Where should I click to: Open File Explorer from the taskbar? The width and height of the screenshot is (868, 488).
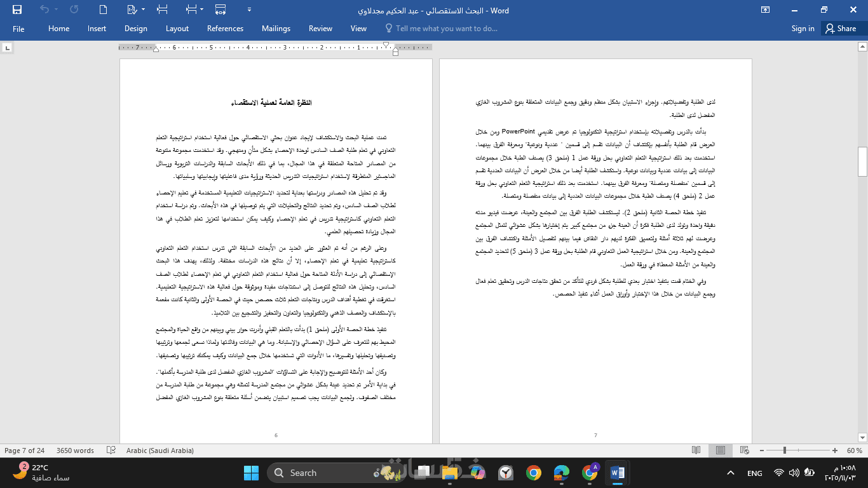click(x=450, y=473)
